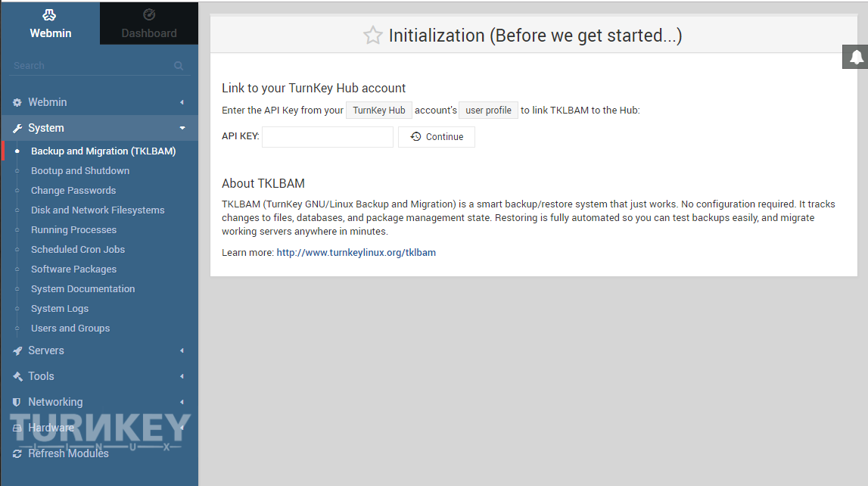Click the Refresh Modules icon
868x486 pixels.
17,454
